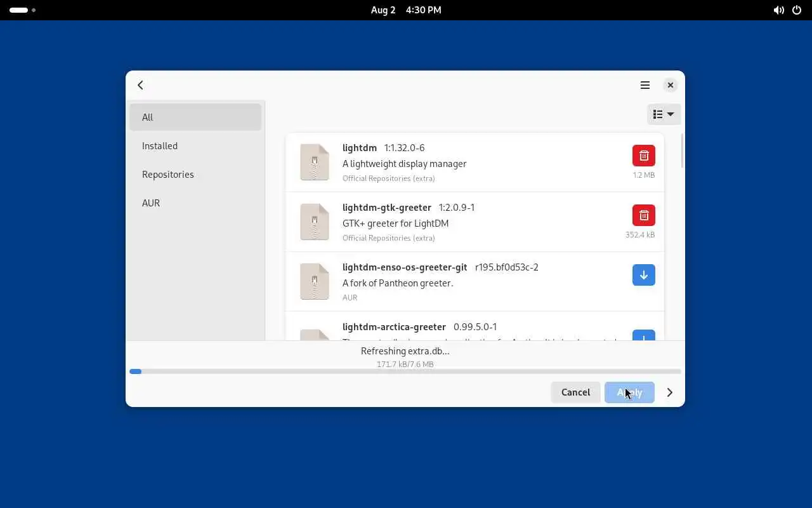Expand transaction details with the chevron arrow
The image size is (812, 508).
coord(670,392)
